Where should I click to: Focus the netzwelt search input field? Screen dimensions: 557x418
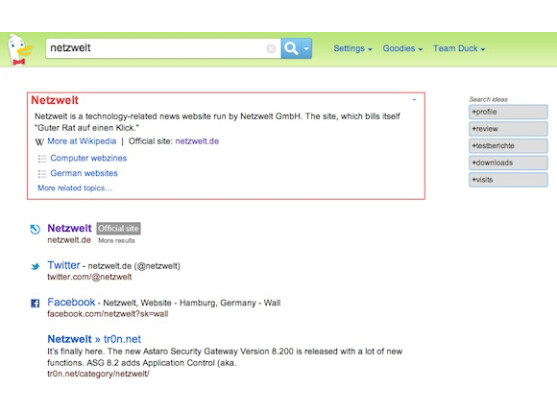(x=156, y=48)
